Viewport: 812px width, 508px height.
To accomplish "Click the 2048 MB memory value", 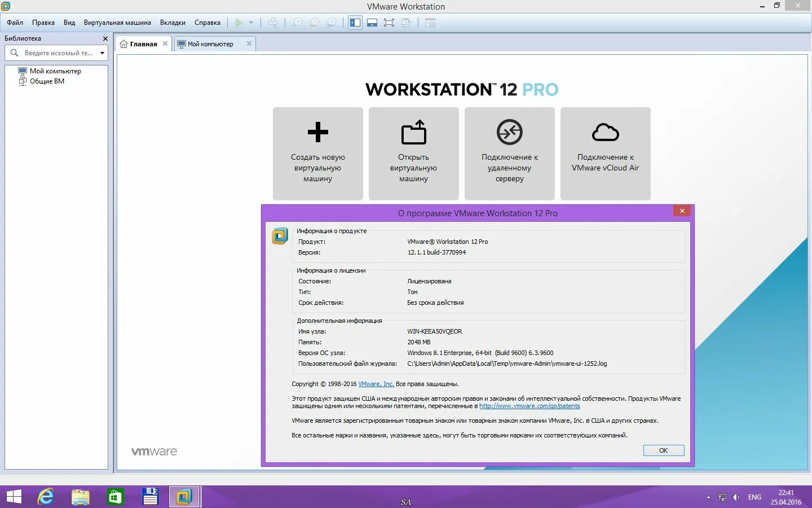I will click(419, 342).
